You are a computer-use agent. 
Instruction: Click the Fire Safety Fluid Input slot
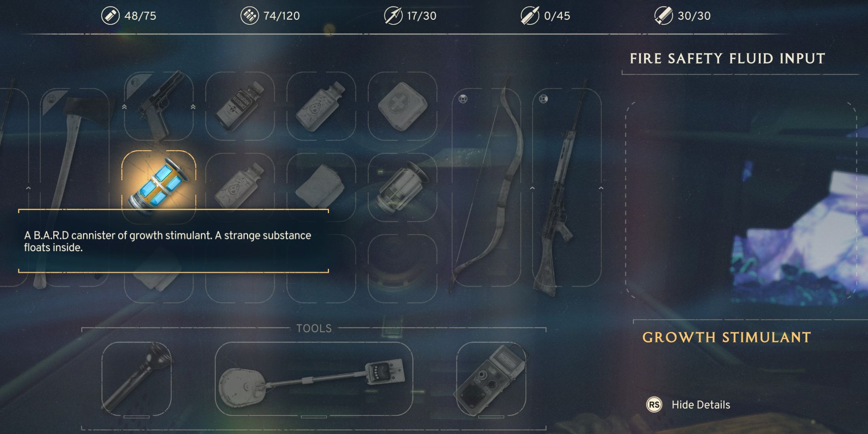tap(741, 200)
